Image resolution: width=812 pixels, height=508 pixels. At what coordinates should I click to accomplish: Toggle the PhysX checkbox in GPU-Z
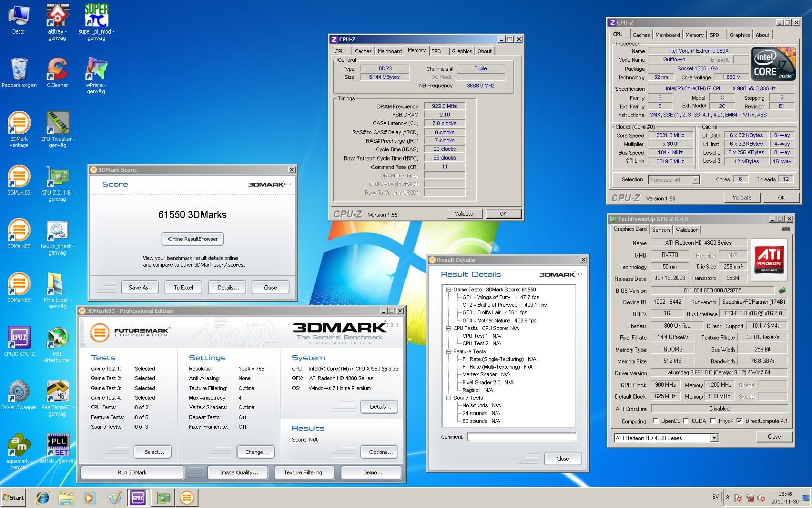713,421
